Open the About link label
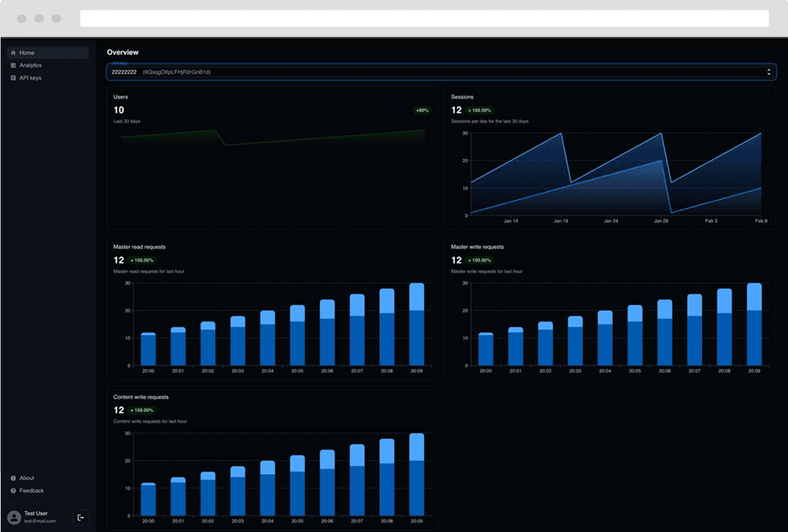This screenshot has height=532, width=788. pos(27,478)
